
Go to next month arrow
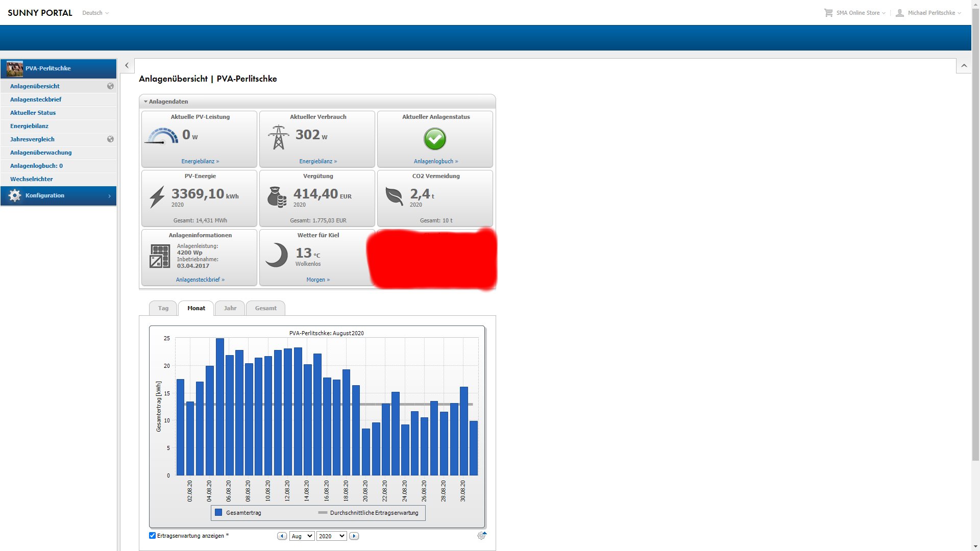pos(354,536)
